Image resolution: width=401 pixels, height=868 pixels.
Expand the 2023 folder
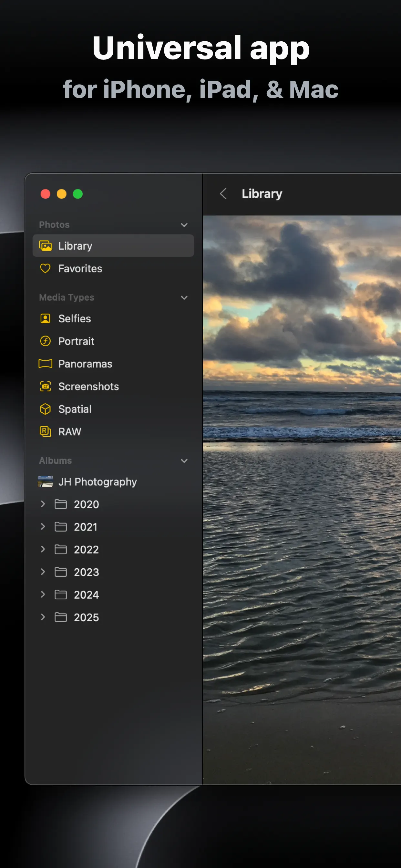point(43,572)
